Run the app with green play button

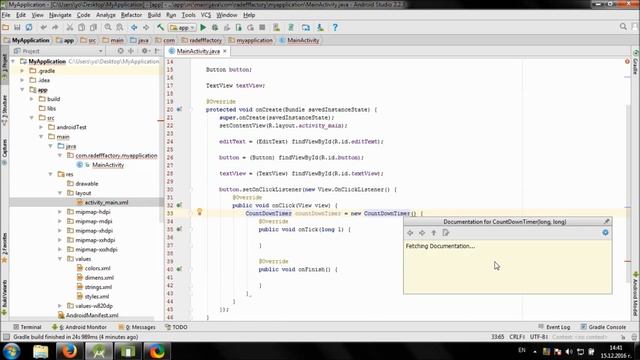(x=203, y=27)
